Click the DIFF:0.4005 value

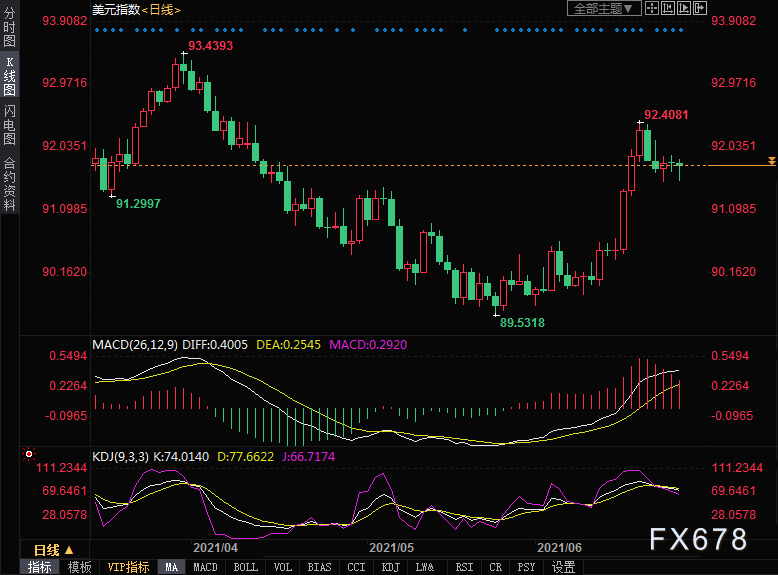pyautogui.click(x=215, y=345)
